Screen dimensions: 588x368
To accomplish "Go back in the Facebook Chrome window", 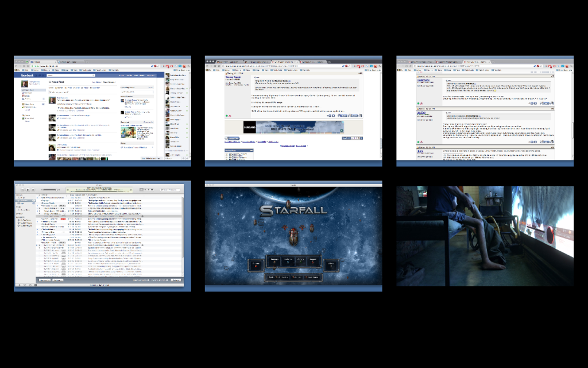I will click(x=16, y=66).
